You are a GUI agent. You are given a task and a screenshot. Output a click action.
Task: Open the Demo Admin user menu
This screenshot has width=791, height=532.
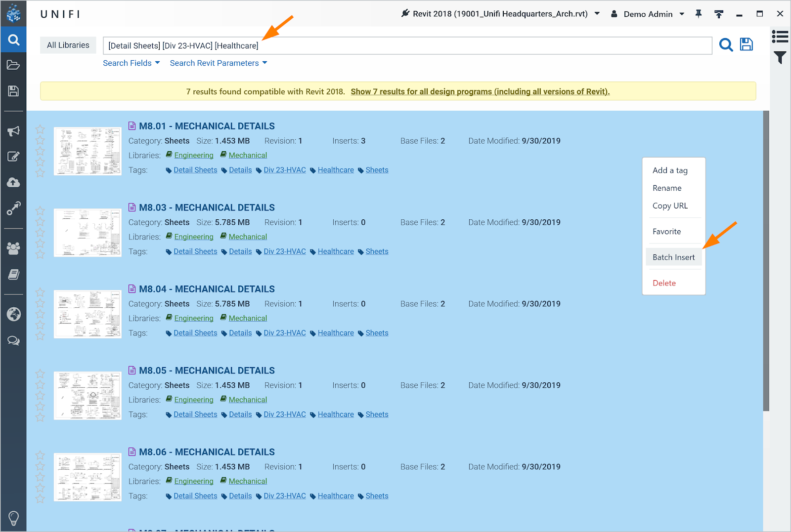click(648, 14)
